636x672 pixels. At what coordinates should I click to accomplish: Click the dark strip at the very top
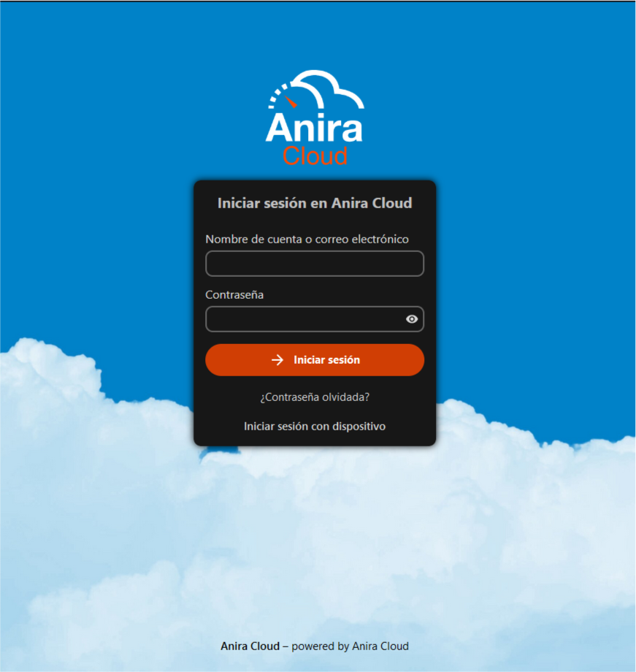click(x=318, y=1)
